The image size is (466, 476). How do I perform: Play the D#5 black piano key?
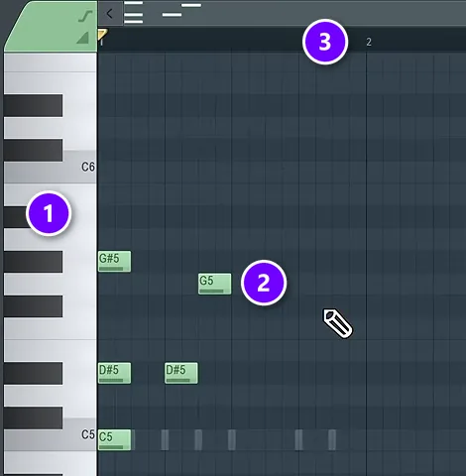click(33, 373)
